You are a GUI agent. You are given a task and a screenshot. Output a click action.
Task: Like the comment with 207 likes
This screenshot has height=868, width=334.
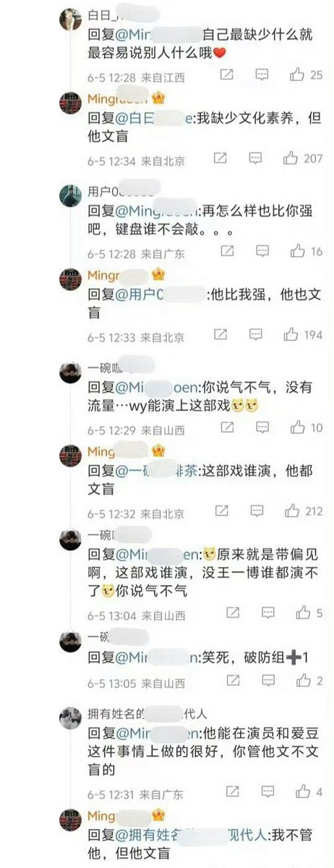coord(292,158)
